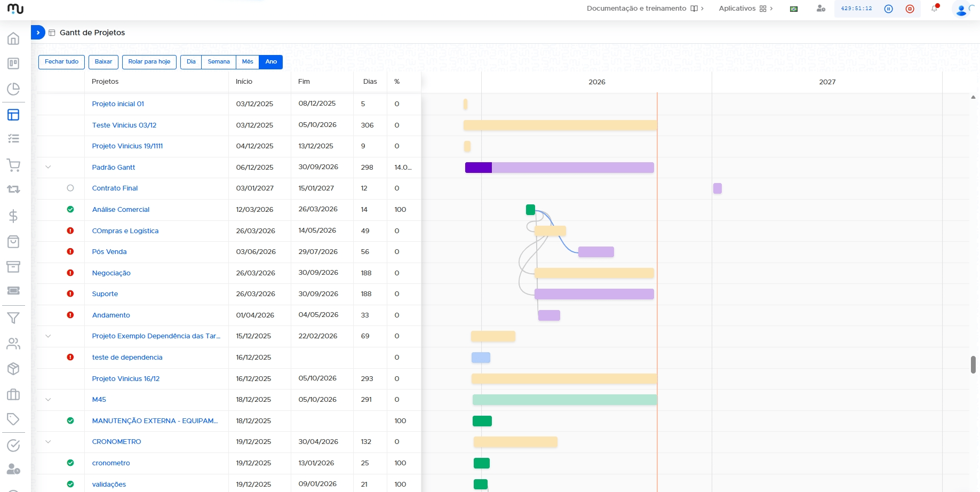Screen dimensions: 980x492
Task: Collapse the CRONOMETRO project chevron
Action: tap(48, 441)
